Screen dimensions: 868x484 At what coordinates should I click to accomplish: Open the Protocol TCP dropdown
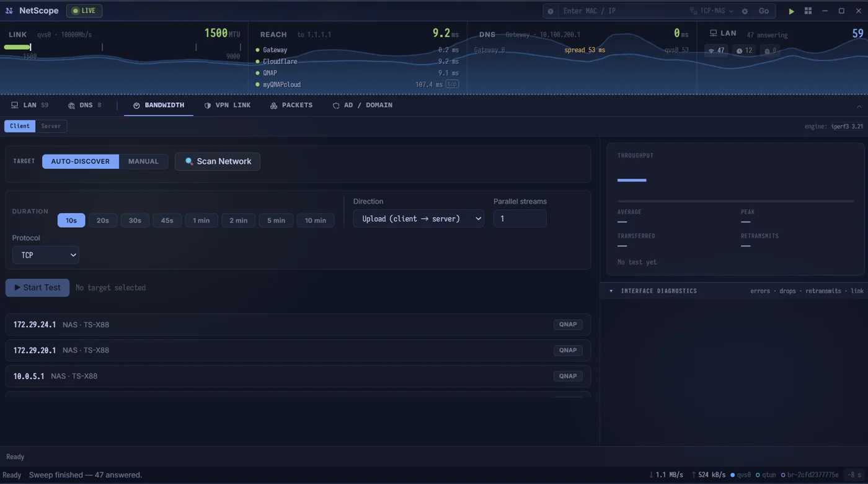pos(46,255)
